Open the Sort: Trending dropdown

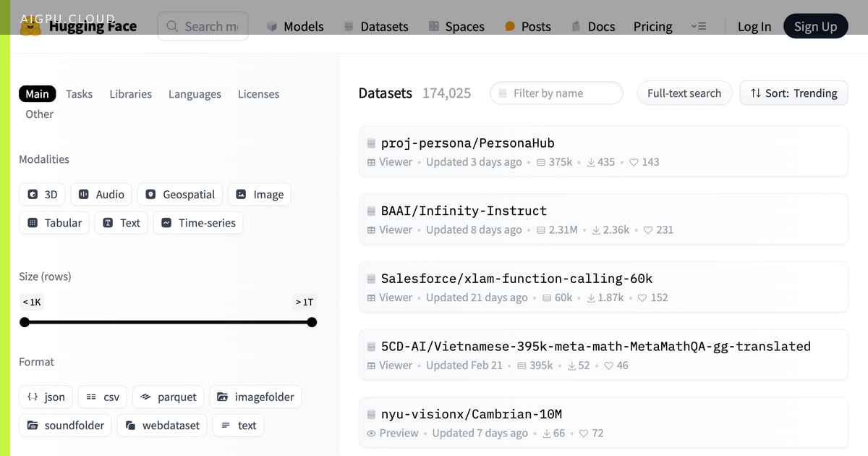(x=793, y=93)
